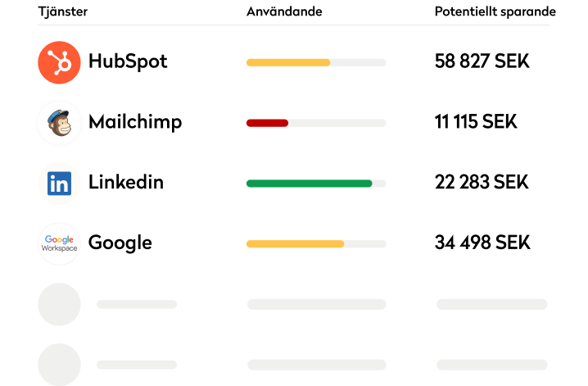Select the 58 827 SEK savings amount
Viewport: 588px width, 386px height.
482,61
